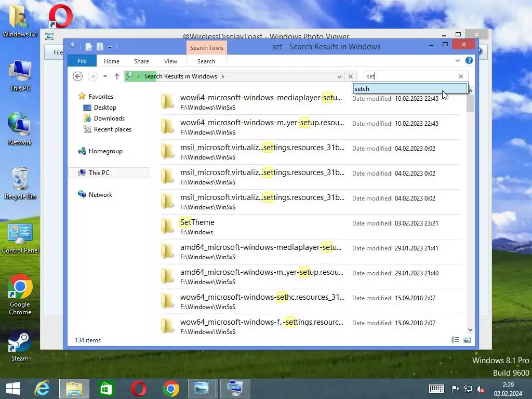Open the network tray icon
Image resolution: width=532 pixels, height=399 pixels.
[468, 389]
